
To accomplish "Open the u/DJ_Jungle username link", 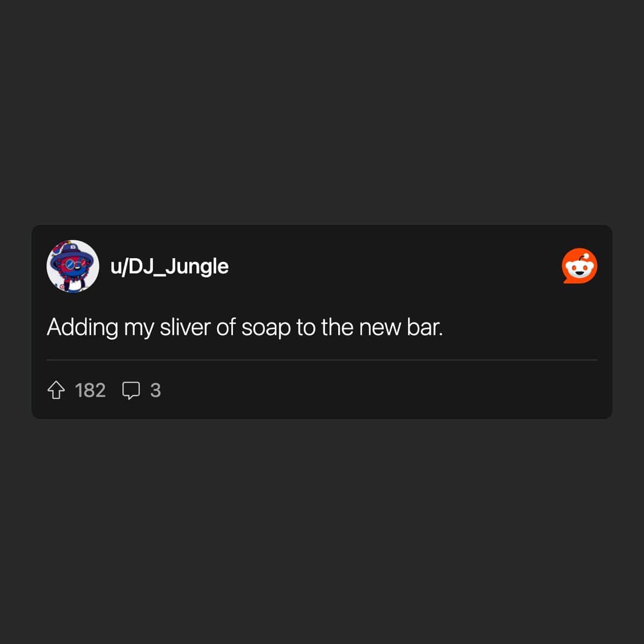I will click(x=170, y=266).
